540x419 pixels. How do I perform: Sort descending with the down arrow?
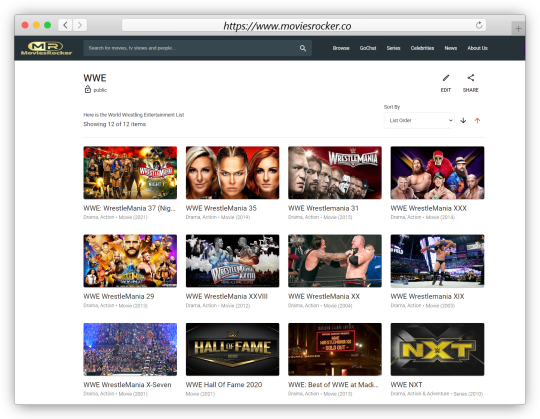[x=463, y=121]
